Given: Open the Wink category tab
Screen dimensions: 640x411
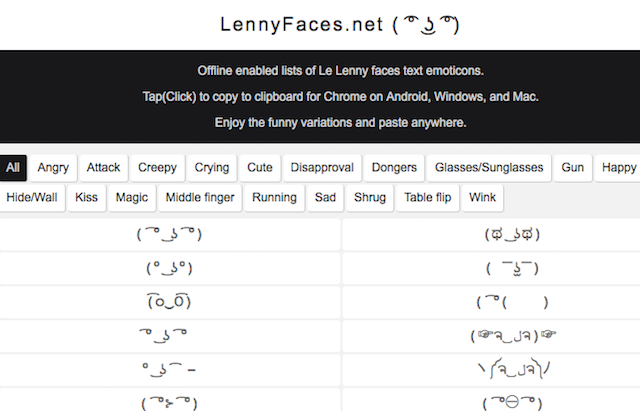Looking at the screenshot, I should (482, 198).
